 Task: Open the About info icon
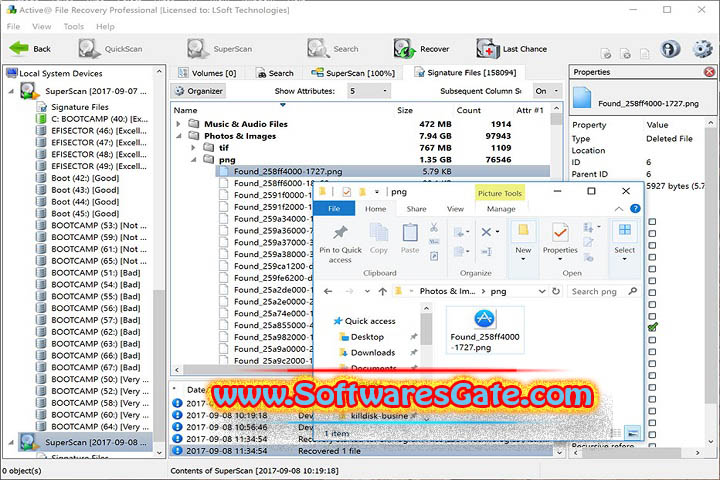tap(670, 48)
